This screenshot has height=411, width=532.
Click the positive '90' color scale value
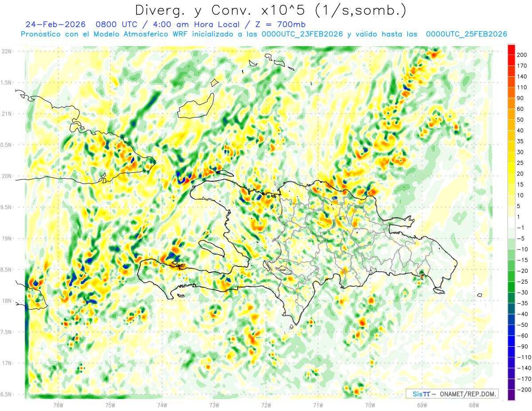(521, 98)
